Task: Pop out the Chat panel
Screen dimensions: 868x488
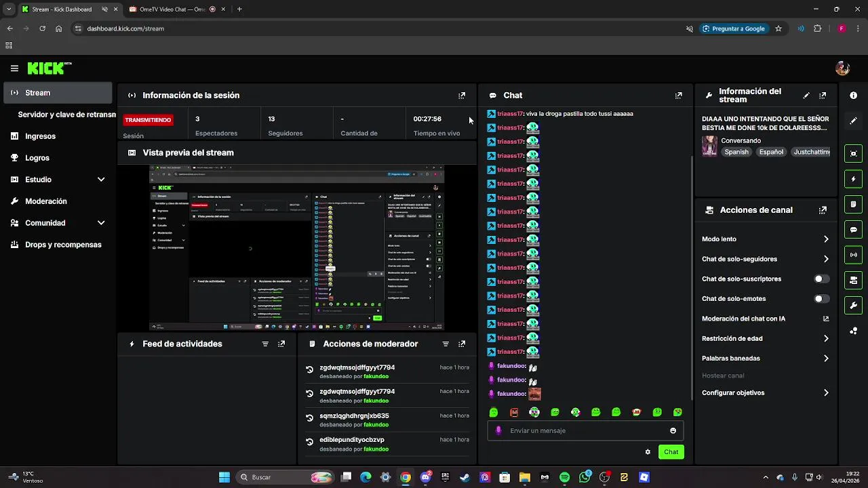Action: (x=678, y=96)
